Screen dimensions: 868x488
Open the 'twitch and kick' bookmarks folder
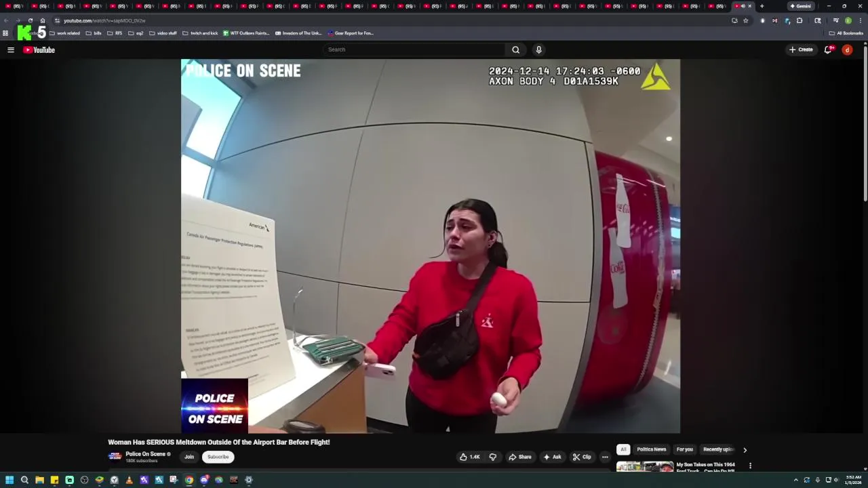pos(200,33)
